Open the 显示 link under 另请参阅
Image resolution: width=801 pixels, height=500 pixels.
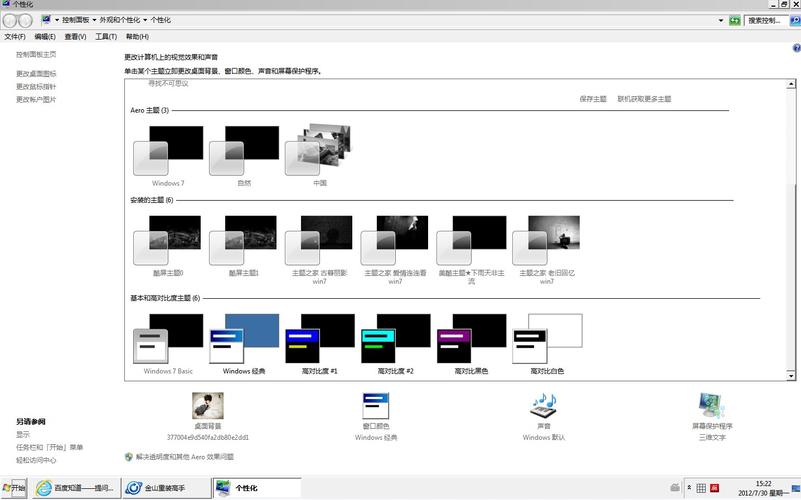(23, 434)
